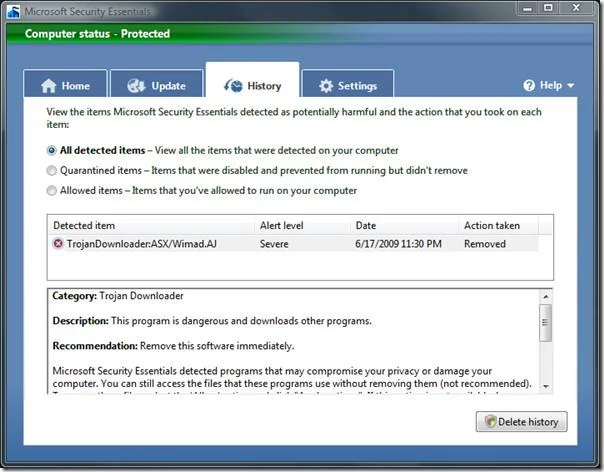Maximize the Microsoft Security Essentials window
Screen dimensions: 604x472
point(548,8)
